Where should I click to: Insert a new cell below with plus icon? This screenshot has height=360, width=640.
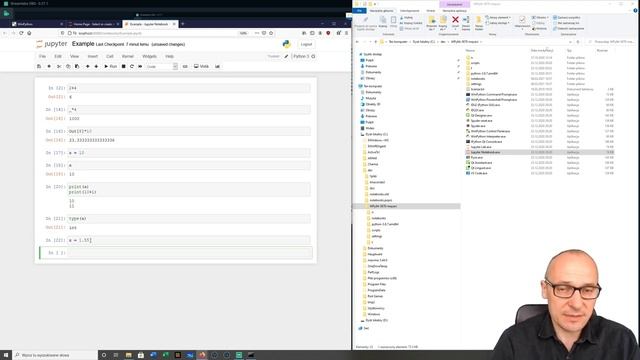tap(49, 66)
